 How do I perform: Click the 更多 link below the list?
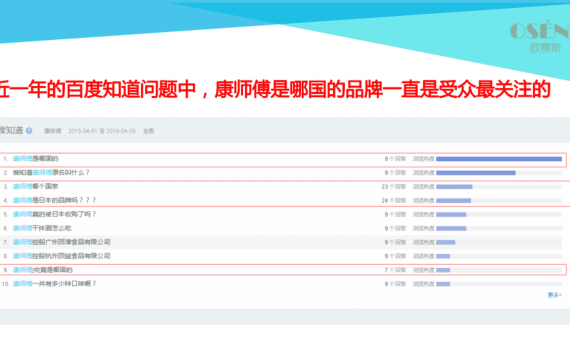[555, 295]
